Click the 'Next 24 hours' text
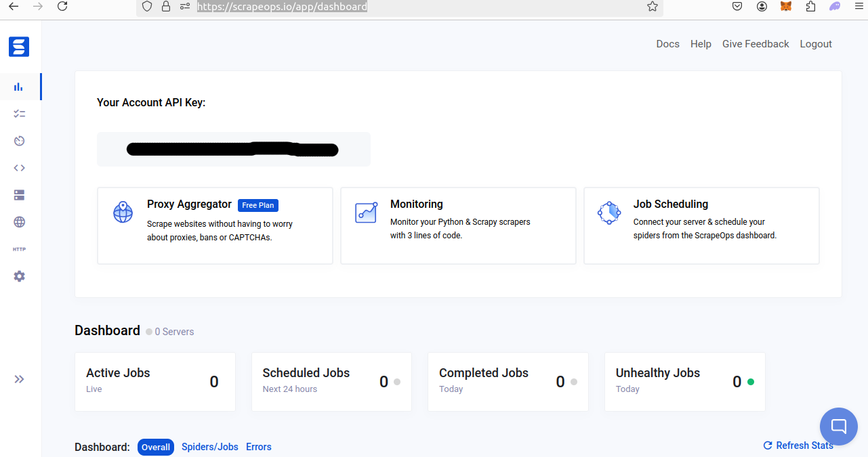Viewport: 868px width, 457px height. 290,389
